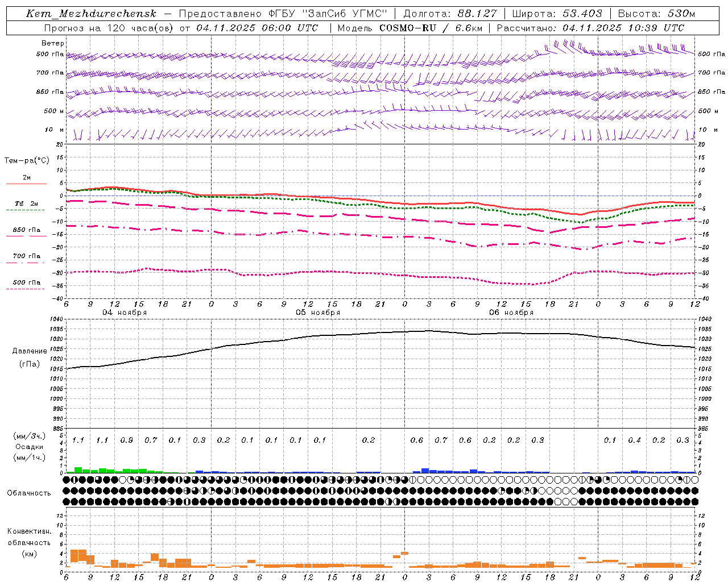
Task: Select the (км) unit label
Action: (30, 554)
